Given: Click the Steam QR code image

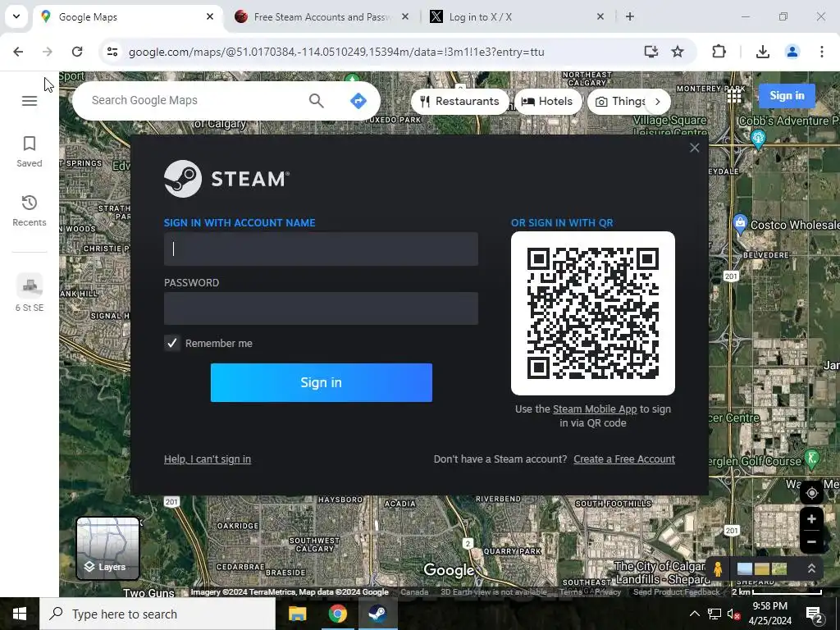Looking at the screenshot, I should (x=592, y=313).
